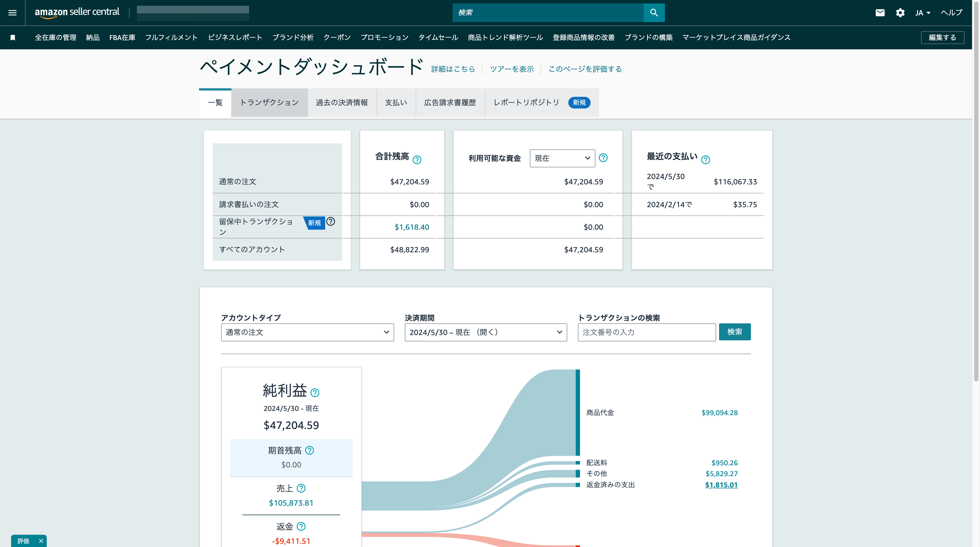This screenshot has width=980, height=547.
Task: Click the $5,829.27 その他 amount
Action: (721, 474)
